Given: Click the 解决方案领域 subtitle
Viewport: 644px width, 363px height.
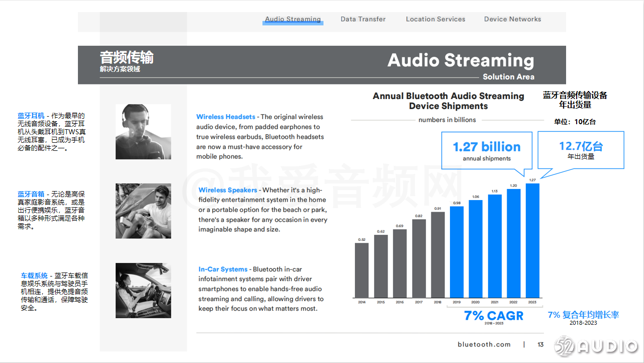Looking at the screenshot, I should [x=120, y=69].
